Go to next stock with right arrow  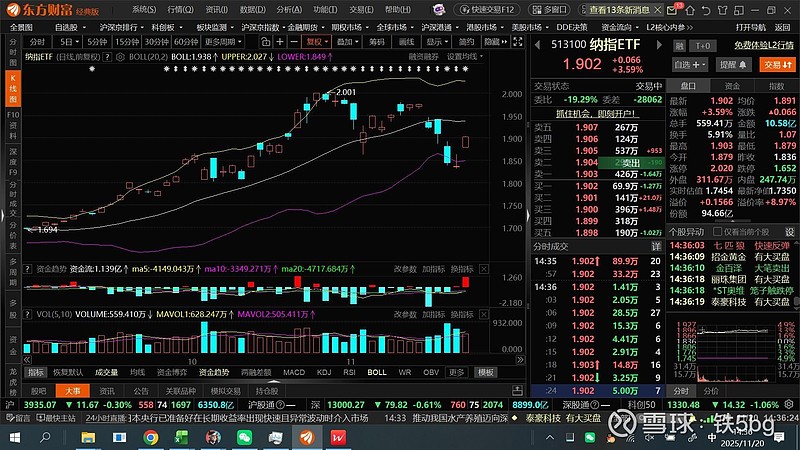(659, 45)
